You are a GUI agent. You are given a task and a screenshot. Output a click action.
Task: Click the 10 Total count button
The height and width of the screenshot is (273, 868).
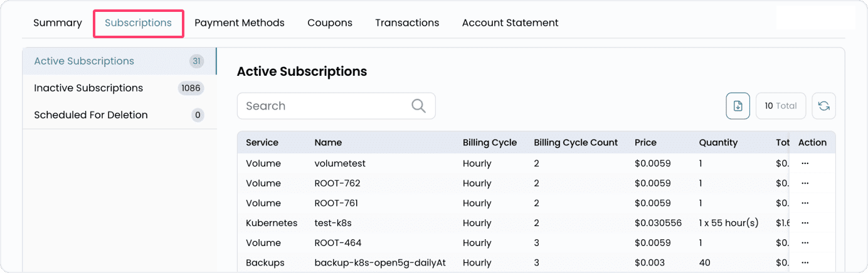(x=781, y=106)
